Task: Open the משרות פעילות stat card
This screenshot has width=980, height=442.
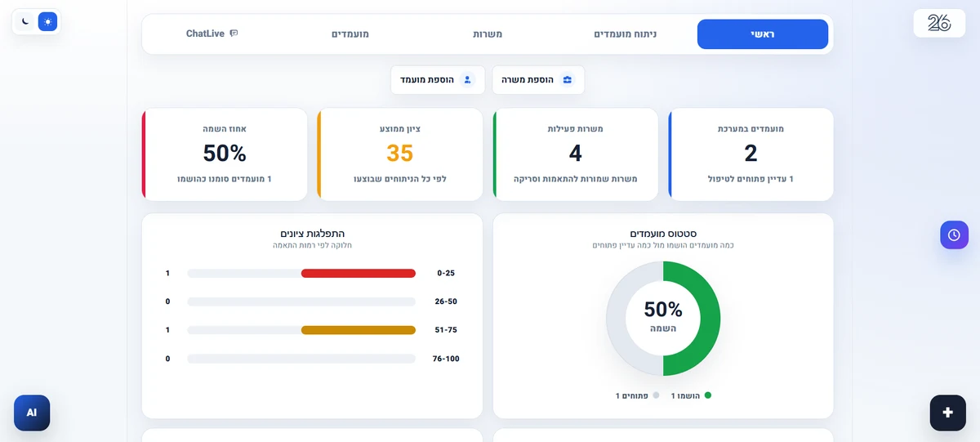Action: tap(575, 154)
